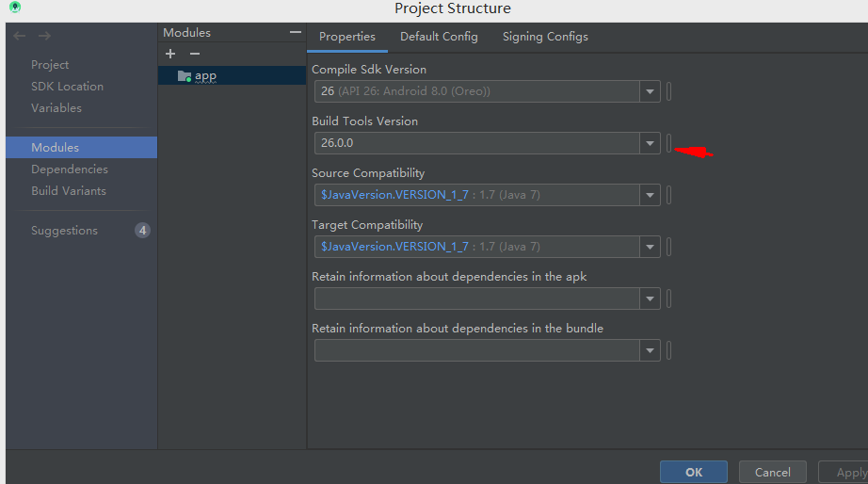The height and width of the screenshot is (484, 868).
Task: Open Dependencies section
Action: [x=70, y=169]
